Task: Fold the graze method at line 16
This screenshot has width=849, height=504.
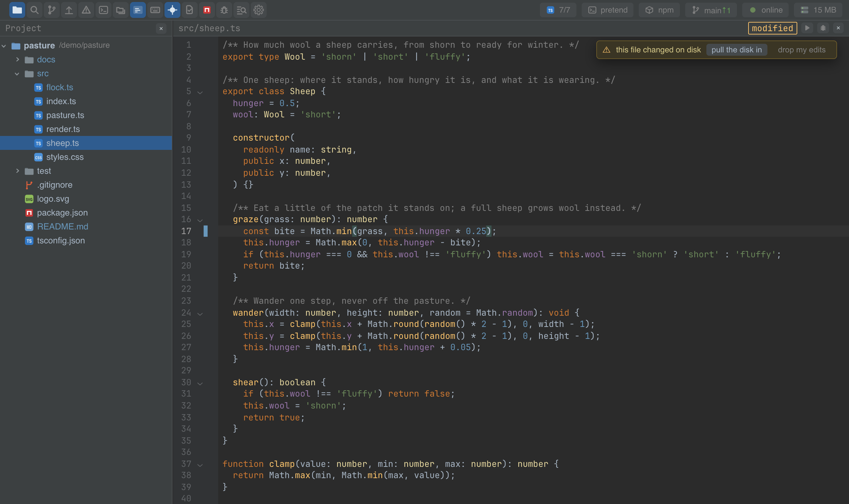Action: click(x=200, y=220)
